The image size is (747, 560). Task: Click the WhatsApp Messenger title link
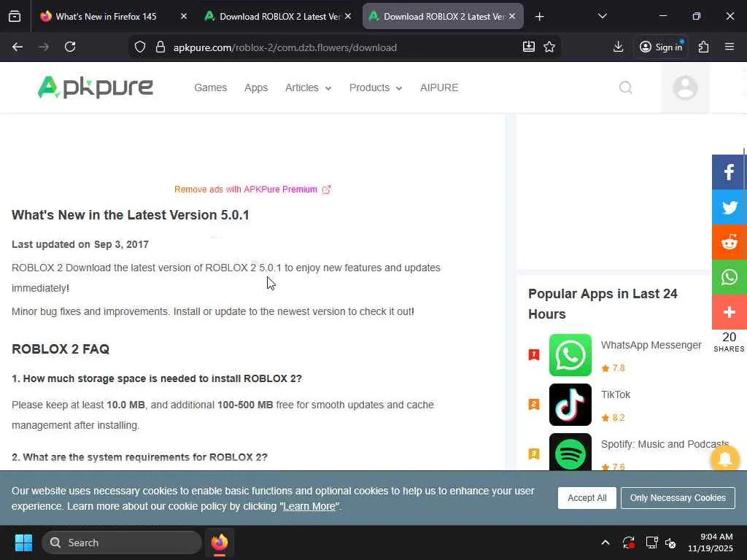651,345
